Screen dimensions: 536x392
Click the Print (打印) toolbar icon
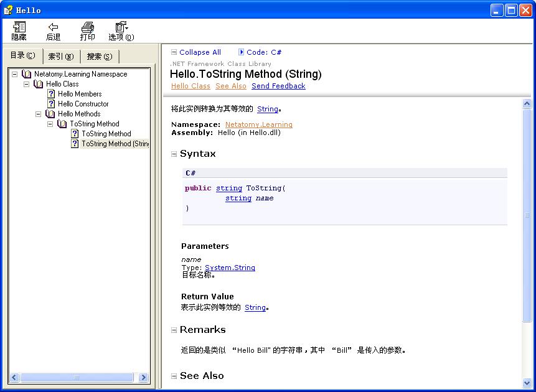(88, 27)
